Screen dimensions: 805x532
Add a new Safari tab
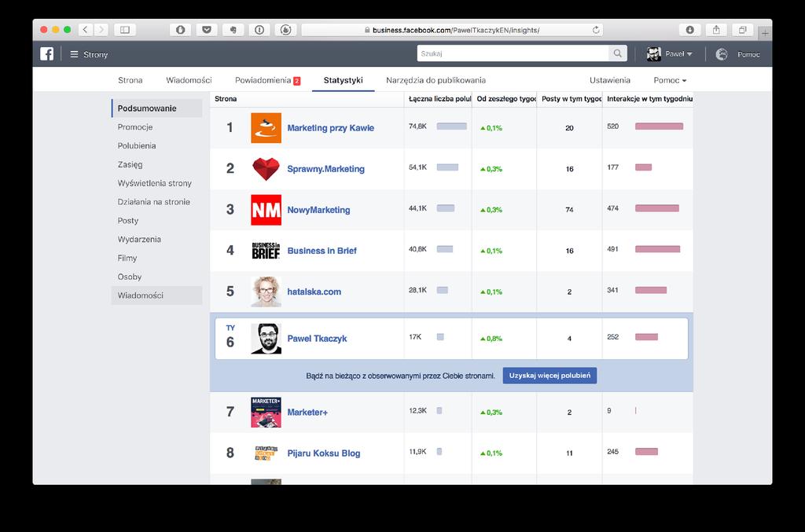point(765,33)
